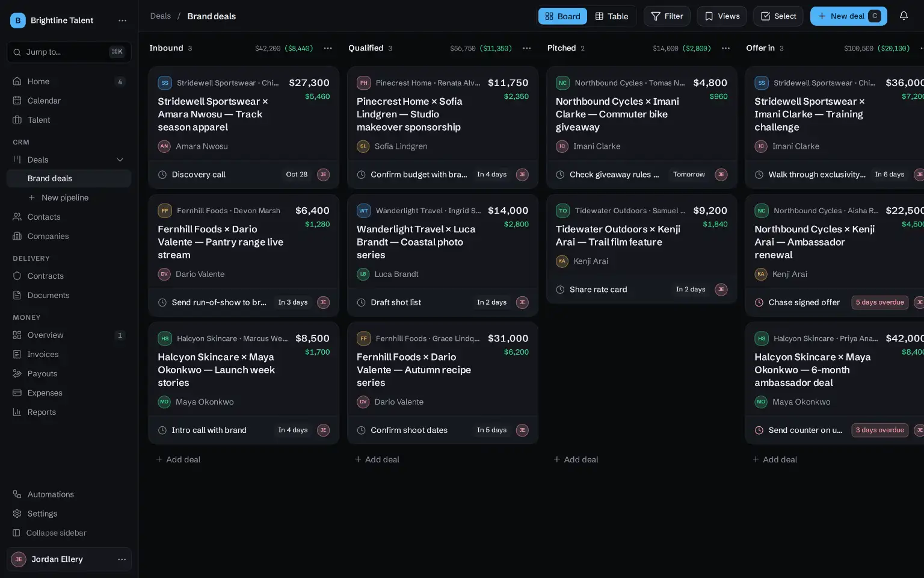The width and height of the screenshot is (924, 578).
Task: Add deal to Inbound column
Action: [x=178, y=459]
